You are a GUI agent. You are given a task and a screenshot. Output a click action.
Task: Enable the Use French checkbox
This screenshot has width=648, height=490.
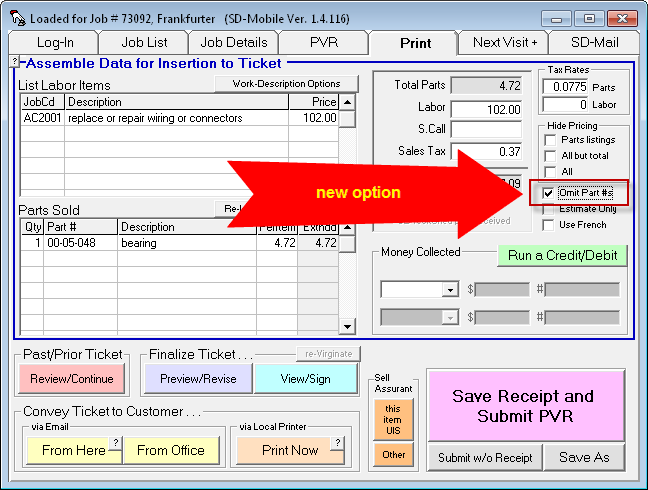pos(549,225)
